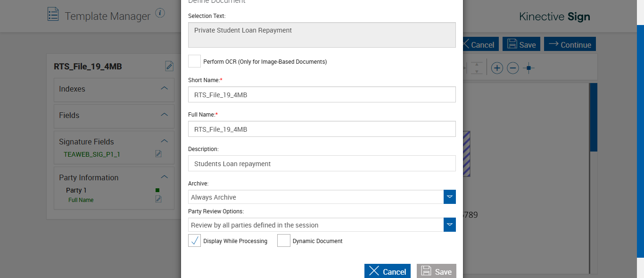Click the Description text field

(x=322, y=163)
